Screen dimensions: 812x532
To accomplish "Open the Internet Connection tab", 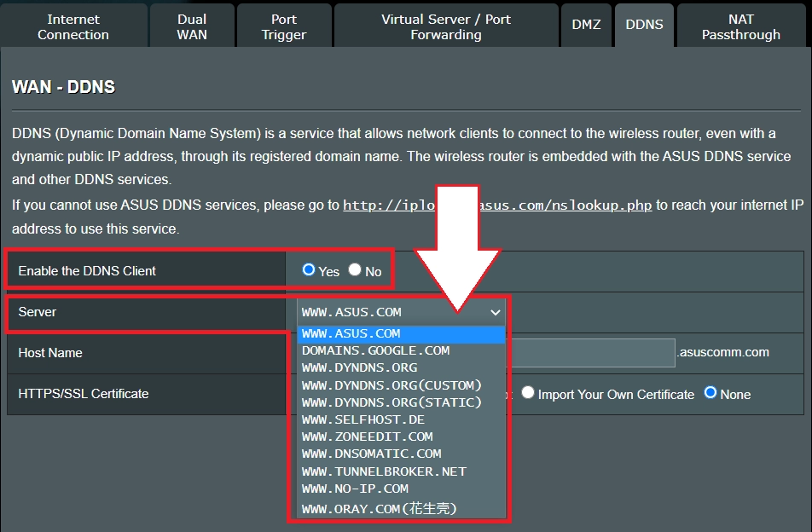I will (72, 24).
